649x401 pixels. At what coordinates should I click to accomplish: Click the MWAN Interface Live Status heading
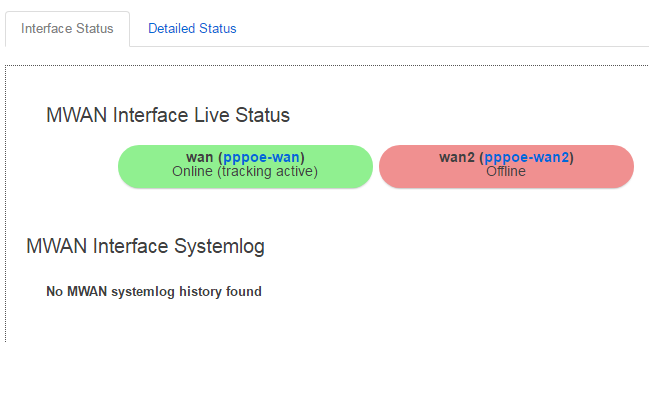(168, 115)
